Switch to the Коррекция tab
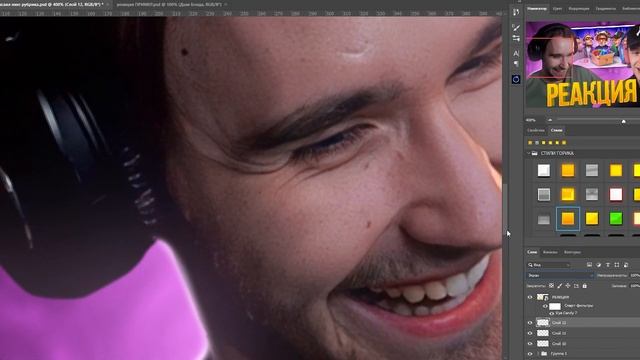 click(579, 8)
